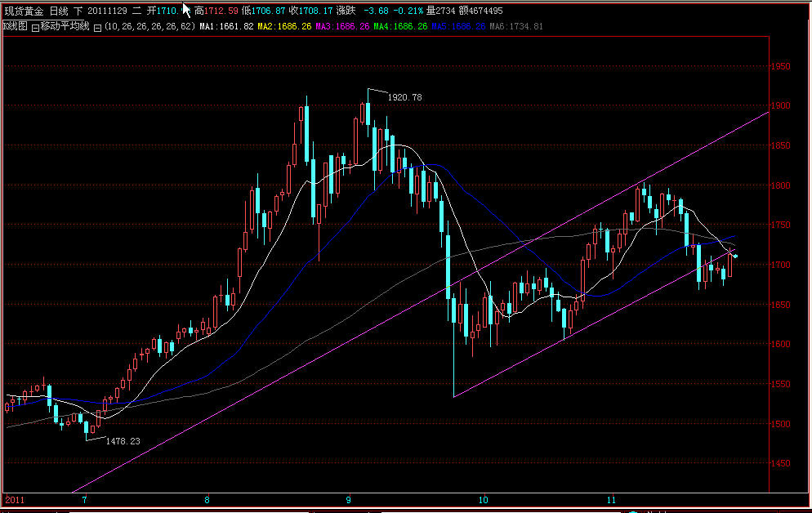
Task: Click the 1650 price axis label
Action: tap(780, 305)
